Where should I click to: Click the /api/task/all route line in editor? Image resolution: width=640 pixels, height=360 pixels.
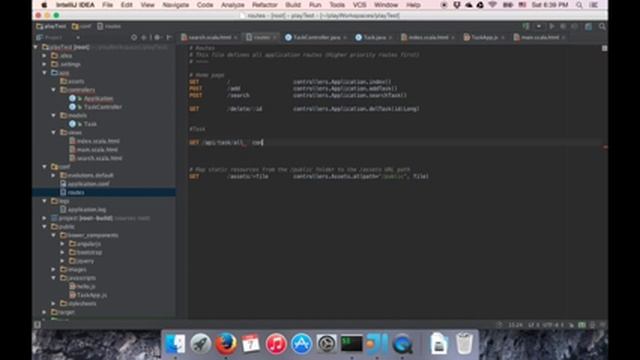[226, 142]
